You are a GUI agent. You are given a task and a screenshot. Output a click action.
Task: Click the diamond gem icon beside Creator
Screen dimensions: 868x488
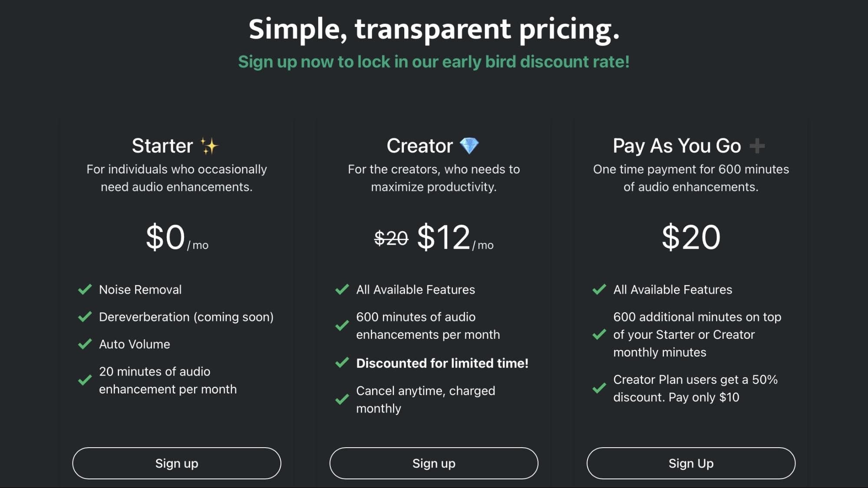(x=469, y=146)
